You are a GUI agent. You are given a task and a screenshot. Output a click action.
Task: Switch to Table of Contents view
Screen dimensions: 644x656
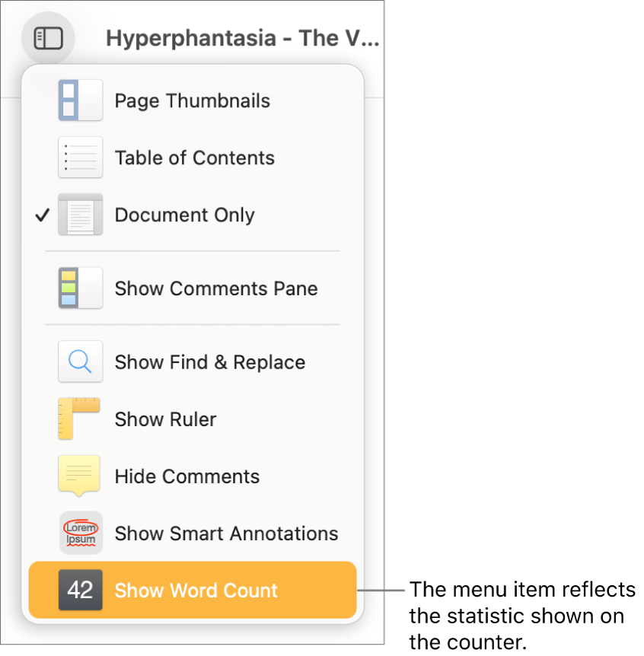pos(194,158)
